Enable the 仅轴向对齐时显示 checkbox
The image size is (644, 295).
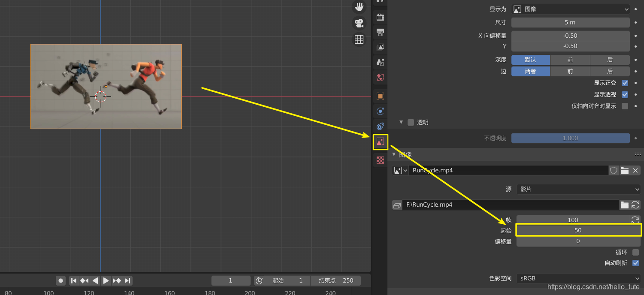point(625,106)
